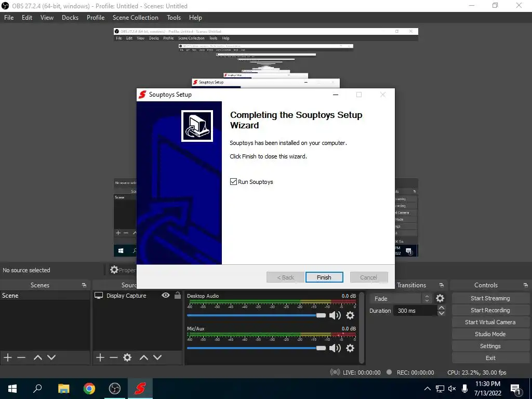The image size is (532, 399).
Task: Open the Edit menu
Action: [x=27, y=18]
